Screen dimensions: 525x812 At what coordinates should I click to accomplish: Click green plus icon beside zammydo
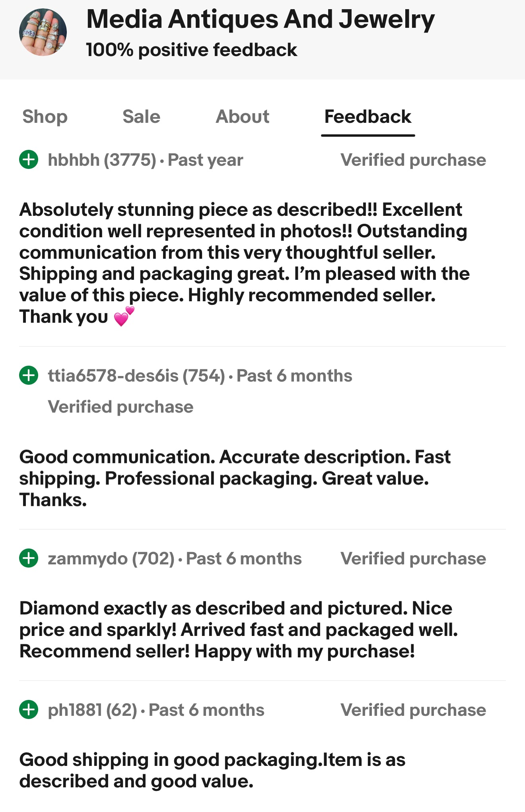(x=29, y=558)
